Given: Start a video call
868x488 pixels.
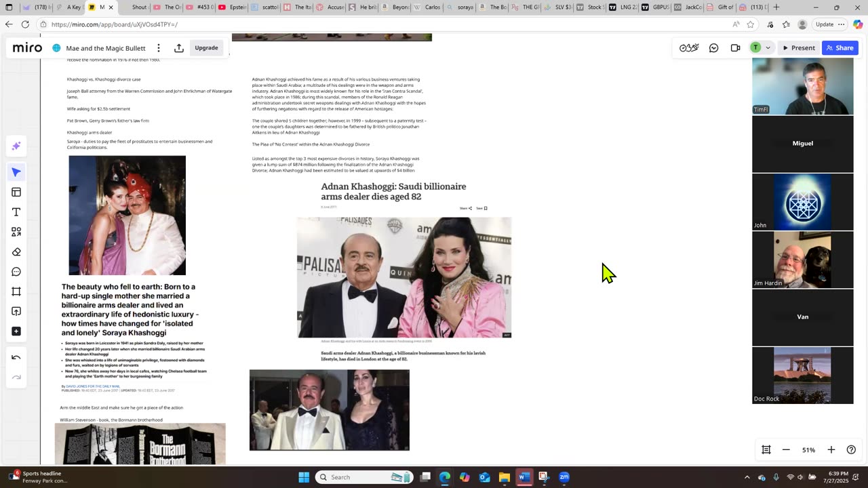Looking at the screenshot, I should (x=735, y=47).
